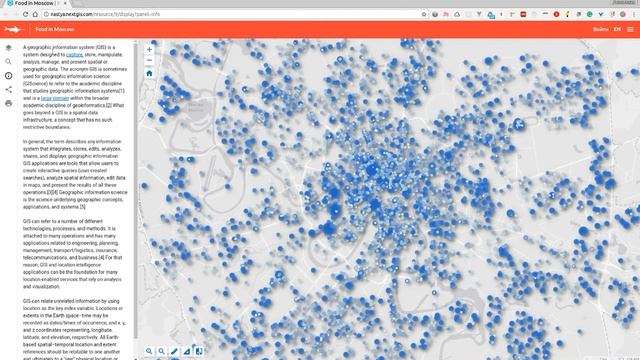The image size is (640, 360).
Task: Open the 'capture' hyperlink in description
Action: pyautogui.click(x=74, y=55)
